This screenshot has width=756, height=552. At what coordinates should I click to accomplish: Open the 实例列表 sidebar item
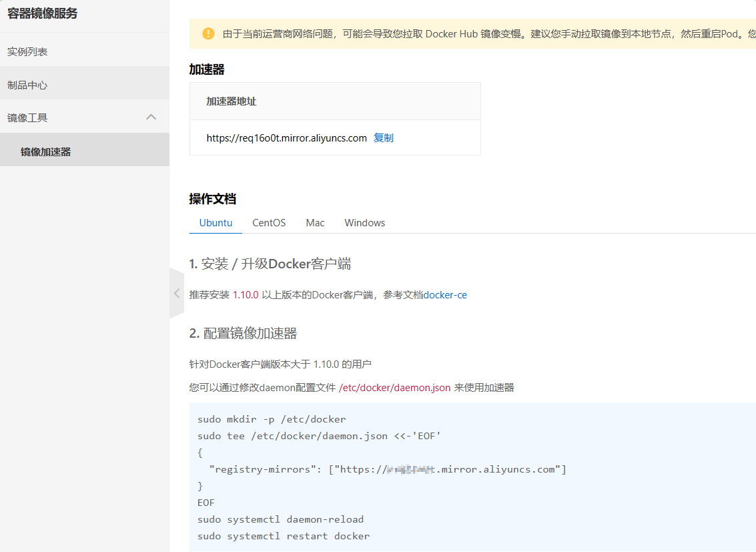[84, 51]
